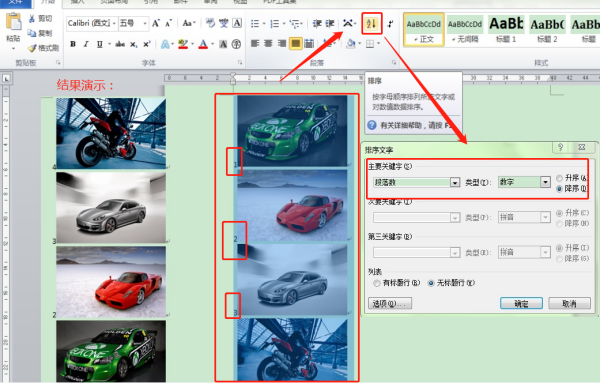
Task: Open the Underline style dropdown arrow
Action: pos(109,44)
